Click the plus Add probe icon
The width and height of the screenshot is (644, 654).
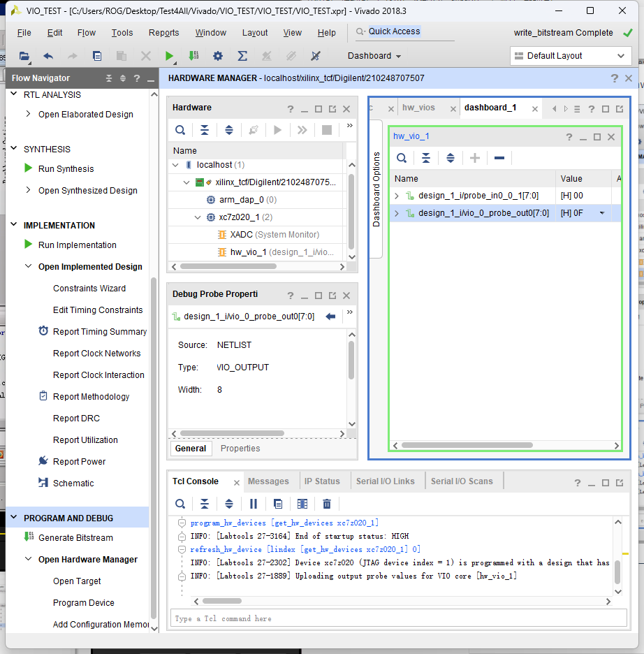(475, 158)
